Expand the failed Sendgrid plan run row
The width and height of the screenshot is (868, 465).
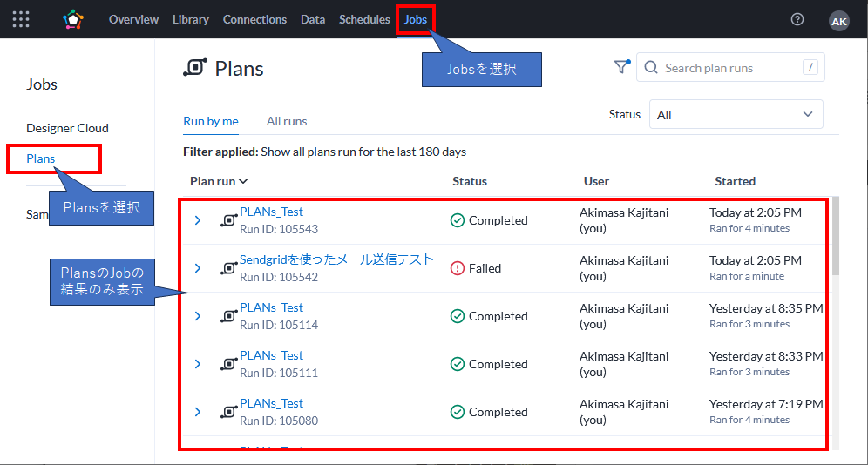pos(198,268)
